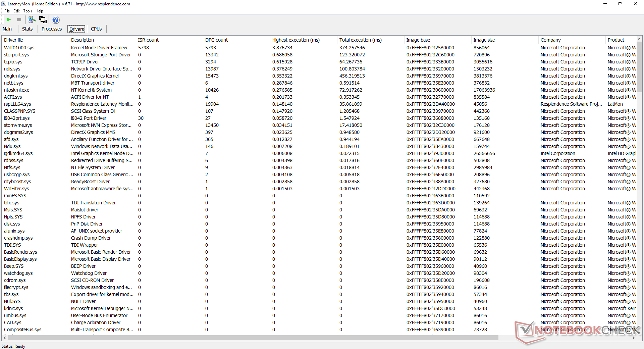The image size is (644, 349).
Task: Select the dxgkrnl.sys driver row
Action: pyautogui.click(x=319, y=76)
